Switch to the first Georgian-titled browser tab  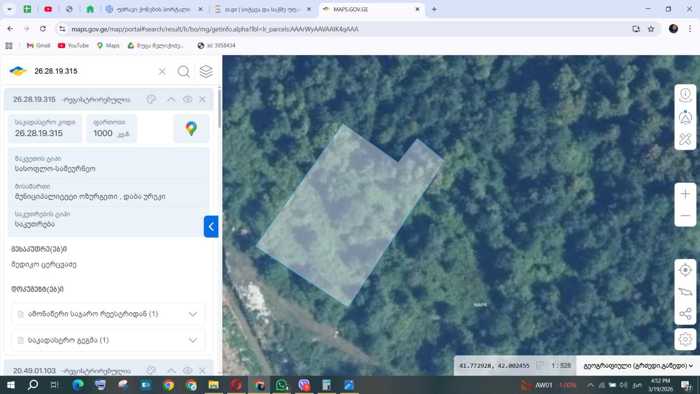pos(154,9)
